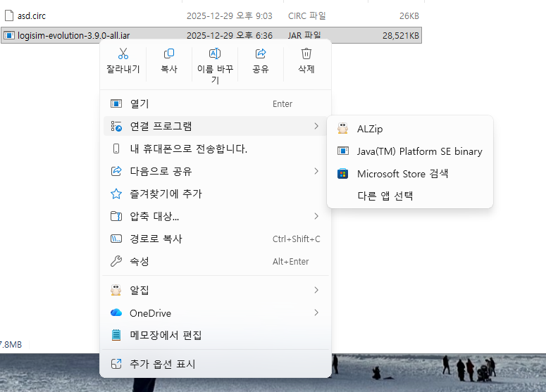Viewport: 546px width, 392px height.
Task: Select the asd.circ file
Action: point(211,15)
